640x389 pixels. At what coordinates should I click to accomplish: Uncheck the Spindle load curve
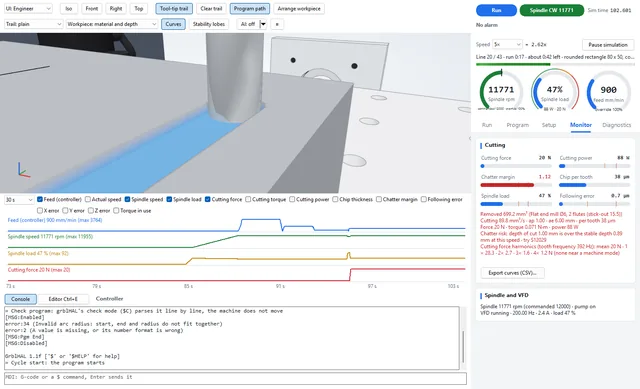tap(169, 199)
